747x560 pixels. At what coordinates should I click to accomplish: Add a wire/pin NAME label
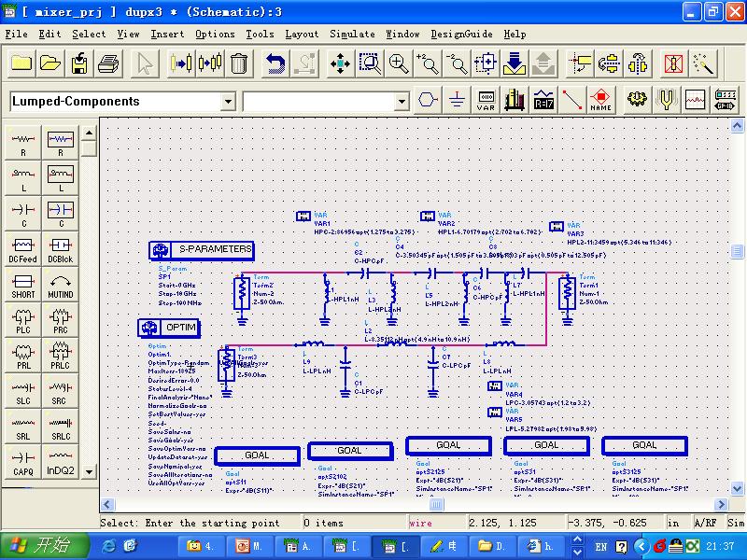coord(600,100)
